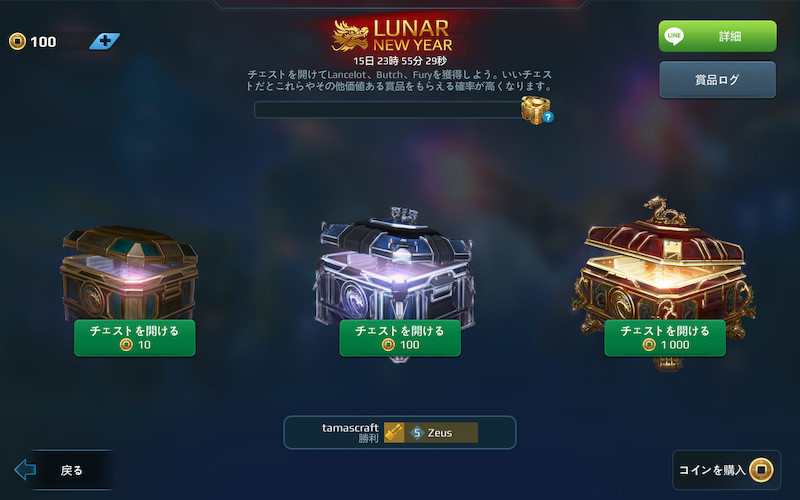The image size is (800, 500).
Task: Open the 賞品ログ prize log
Action: coord(717,80)
